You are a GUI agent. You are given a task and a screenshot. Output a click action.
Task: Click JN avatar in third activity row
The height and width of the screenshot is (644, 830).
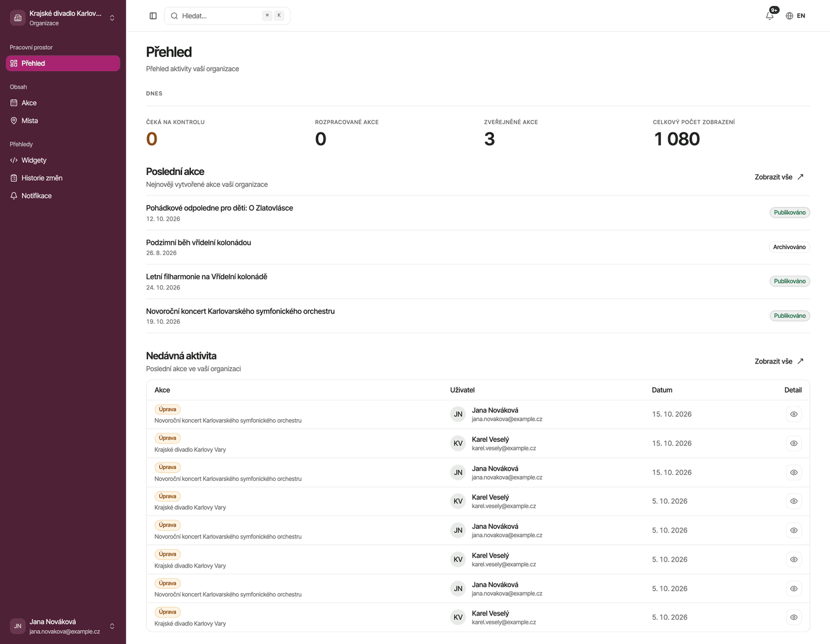(x=458, y=473)
